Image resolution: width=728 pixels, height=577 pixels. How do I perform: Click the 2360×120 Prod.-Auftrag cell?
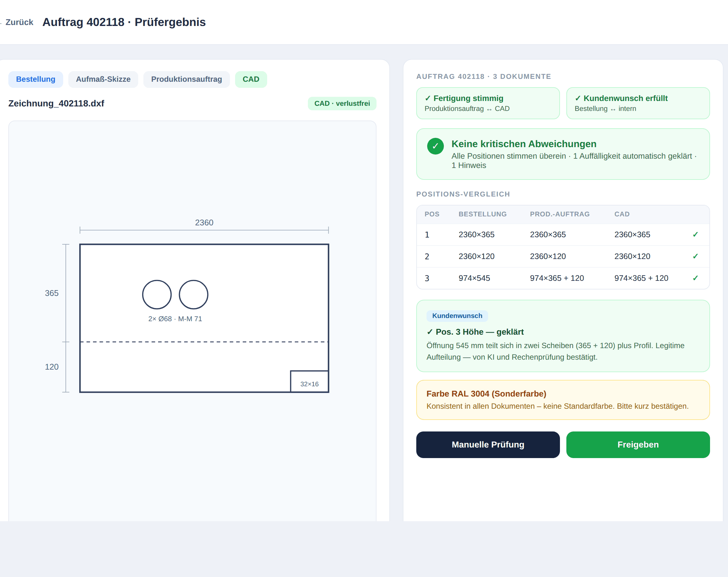[x=548, y=256]
